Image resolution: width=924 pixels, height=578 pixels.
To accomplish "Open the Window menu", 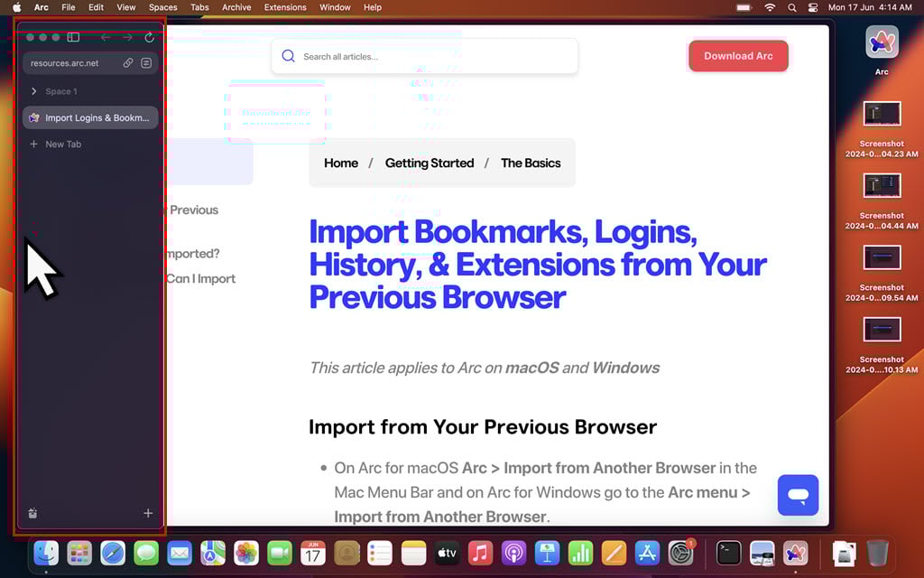I will pos(335,7).
